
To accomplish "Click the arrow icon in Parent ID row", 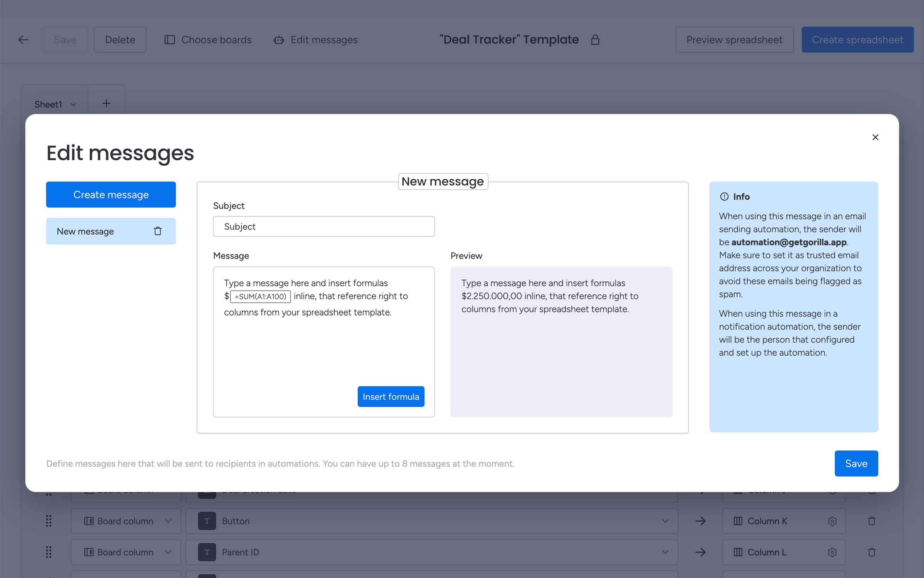I will pyautogui.click(x=700, y=552).
